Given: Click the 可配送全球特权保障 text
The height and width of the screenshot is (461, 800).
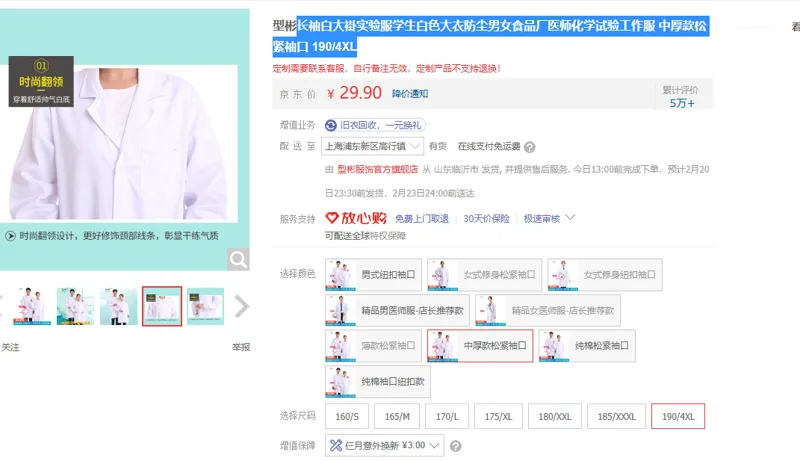Looking at the screenshot, I should tap(365, 236).
